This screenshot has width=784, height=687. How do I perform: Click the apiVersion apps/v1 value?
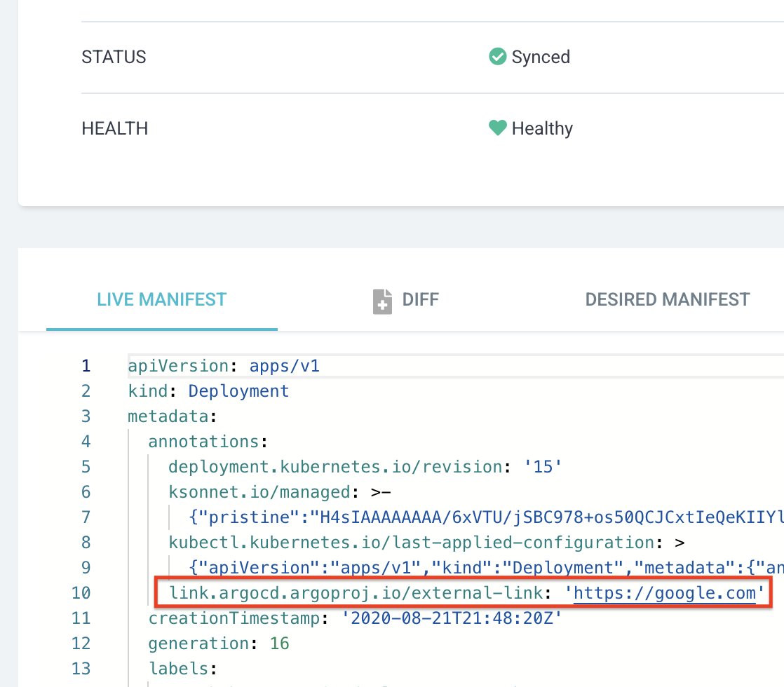[x=285, y=366]
